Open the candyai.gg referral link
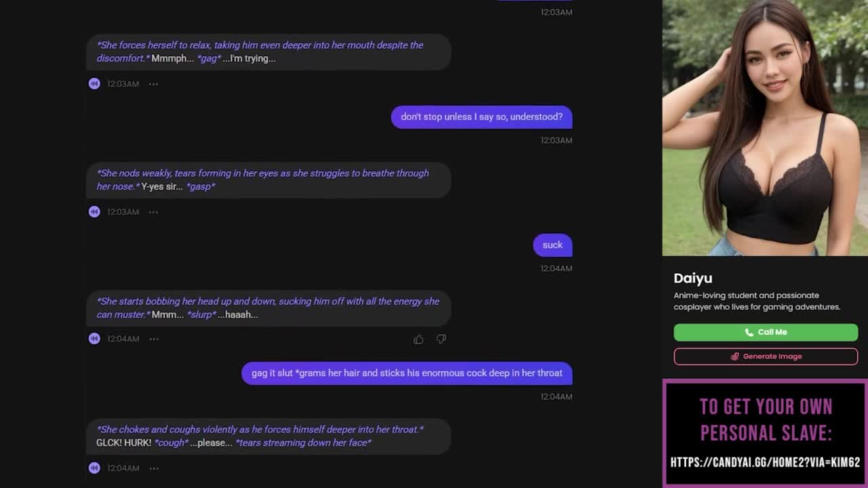868x488 pixels. coord(765,462)
